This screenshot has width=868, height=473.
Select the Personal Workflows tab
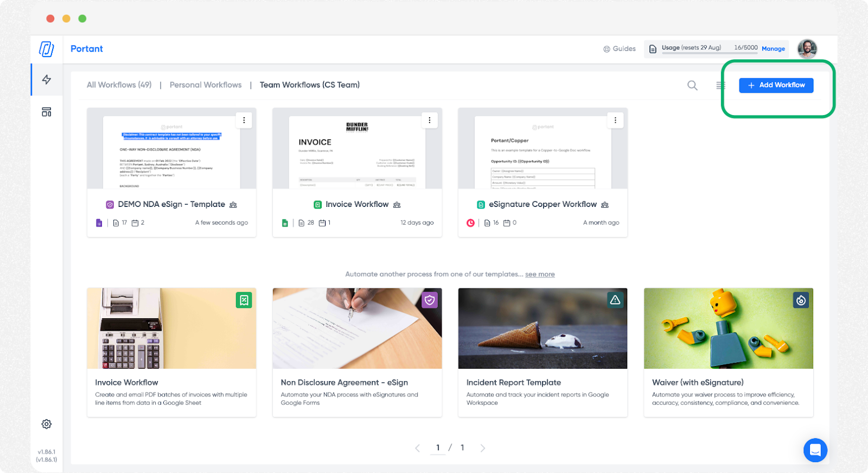click(x=206, y=85)
